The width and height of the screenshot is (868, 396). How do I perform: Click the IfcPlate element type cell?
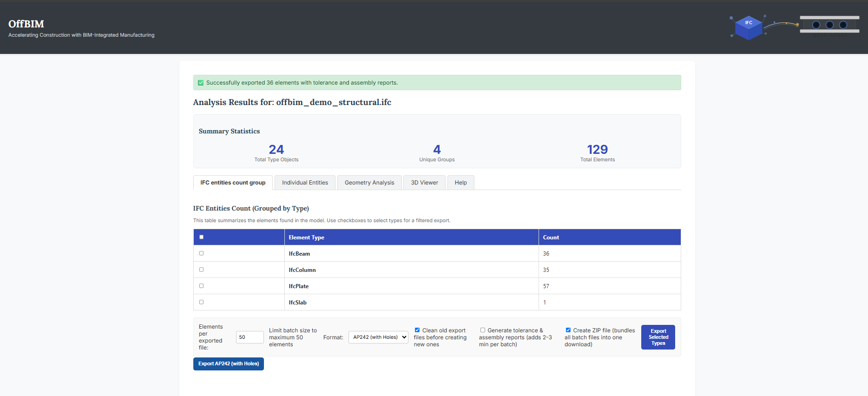tap(411, 286)
